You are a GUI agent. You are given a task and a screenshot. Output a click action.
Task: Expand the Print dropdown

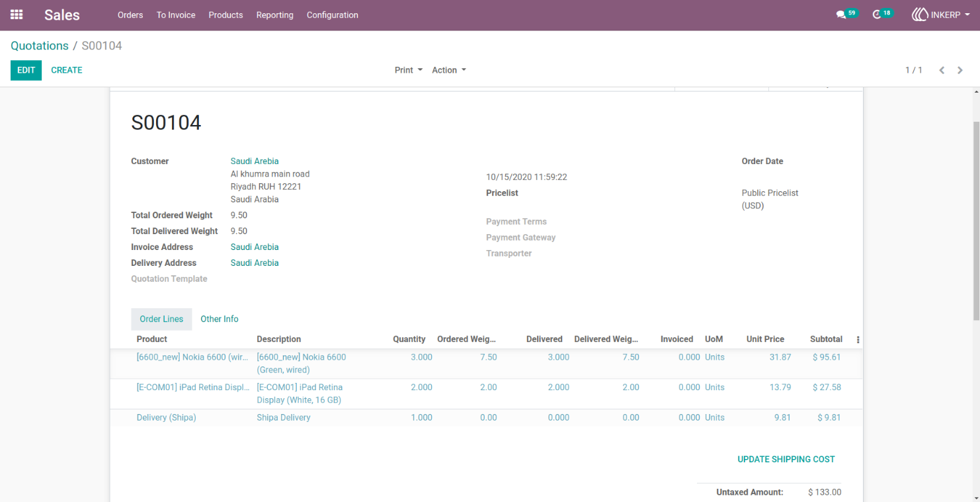tap(409, 70)
